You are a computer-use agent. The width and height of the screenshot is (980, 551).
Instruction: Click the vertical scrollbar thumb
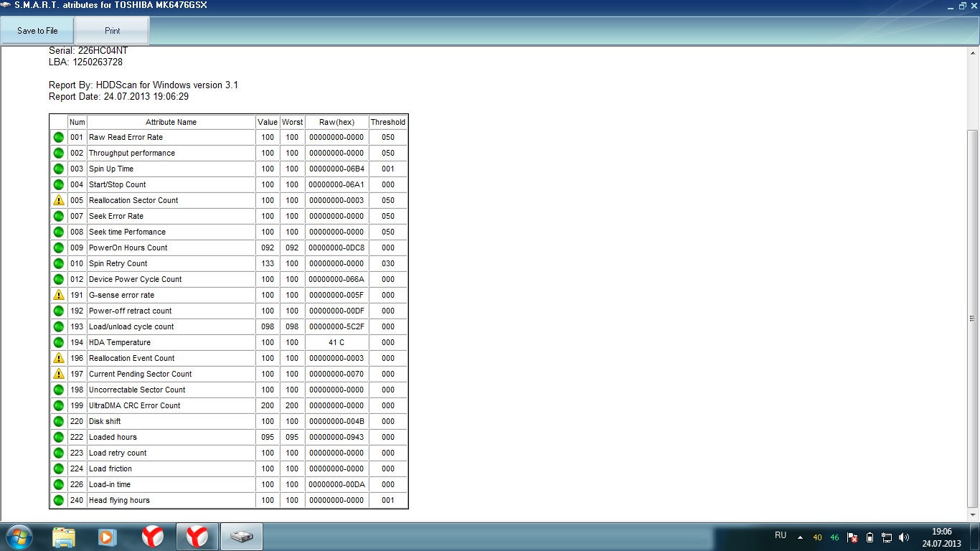click(x=973, y=319)
